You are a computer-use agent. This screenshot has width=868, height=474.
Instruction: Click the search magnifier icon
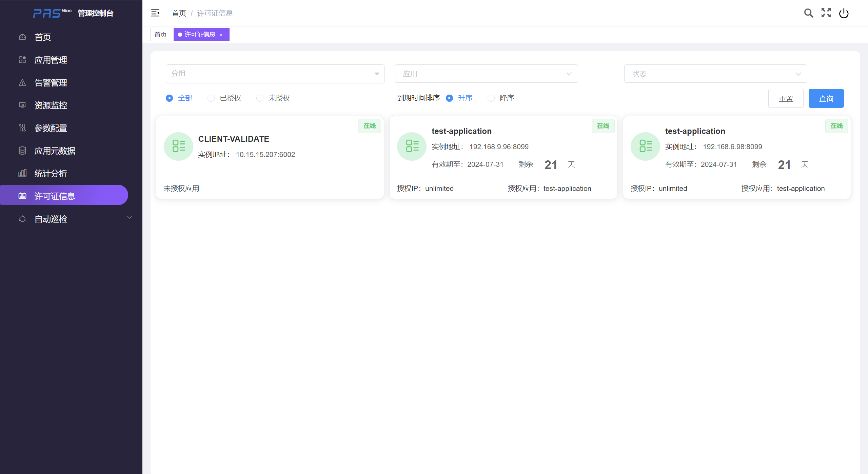pyautogui.click(x=809, y=13)
